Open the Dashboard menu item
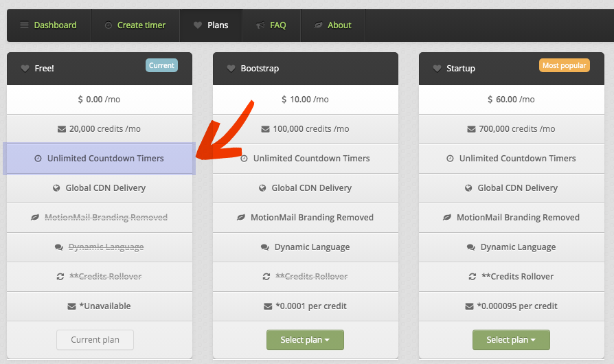This screenshot has width=614, height=364. click(48, 25)
